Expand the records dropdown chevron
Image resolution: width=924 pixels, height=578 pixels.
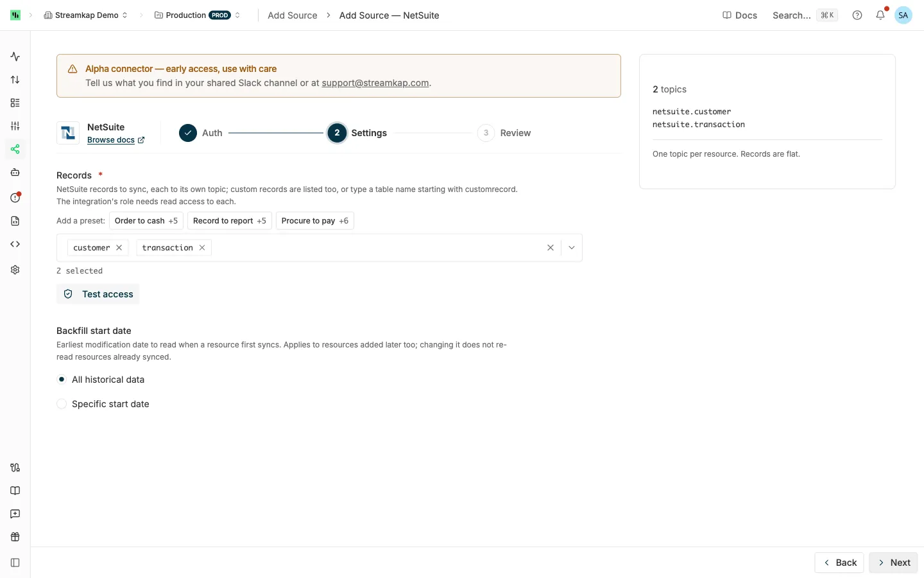click(572, 248)
